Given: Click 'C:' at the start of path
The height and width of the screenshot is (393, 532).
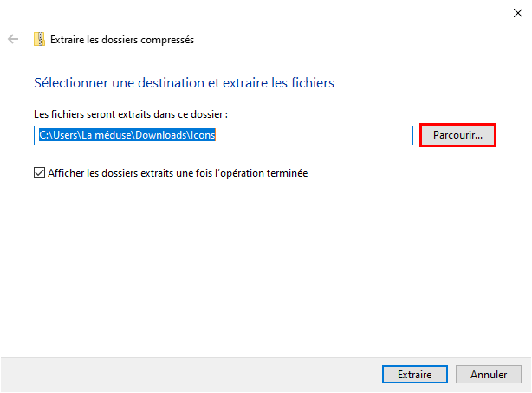Looking at the screenshot, I should [x=44, y=135].
